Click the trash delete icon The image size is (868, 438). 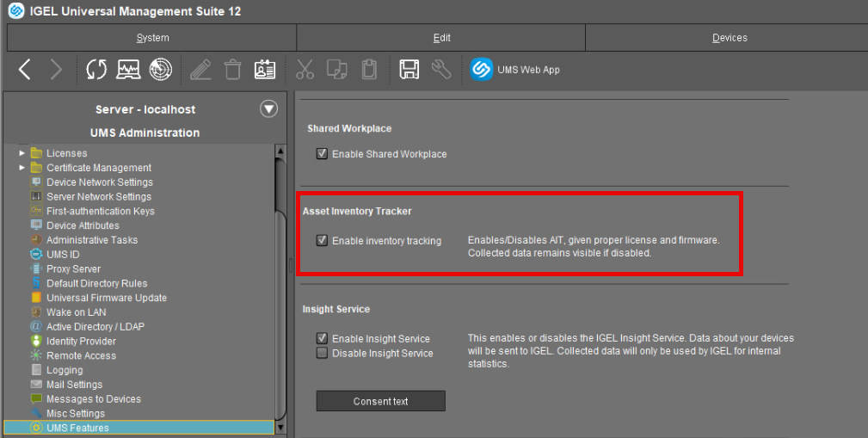tap(232, 70)
